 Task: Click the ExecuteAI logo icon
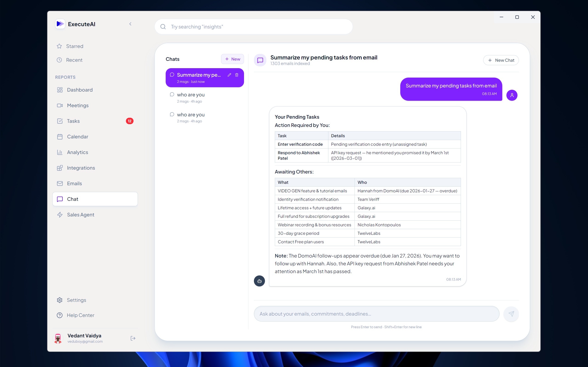click(60, 24)
